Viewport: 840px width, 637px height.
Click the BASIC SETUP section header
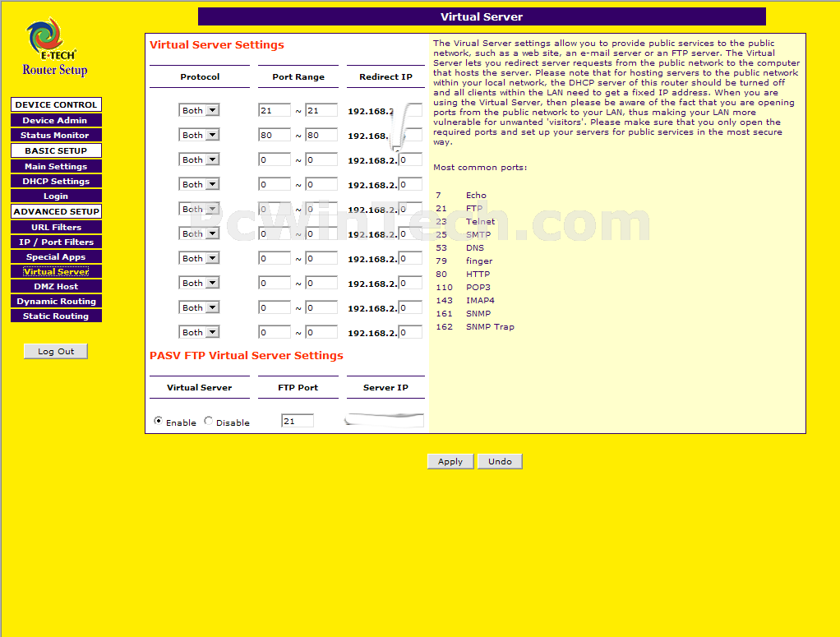[56, 150]
